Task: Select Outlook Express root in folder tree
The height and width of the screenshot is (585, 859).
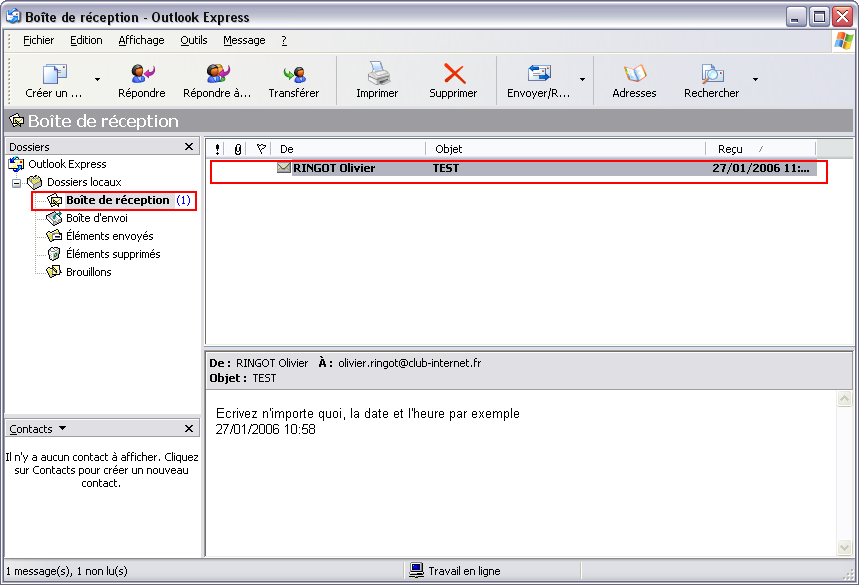Action: coord(67,164)
